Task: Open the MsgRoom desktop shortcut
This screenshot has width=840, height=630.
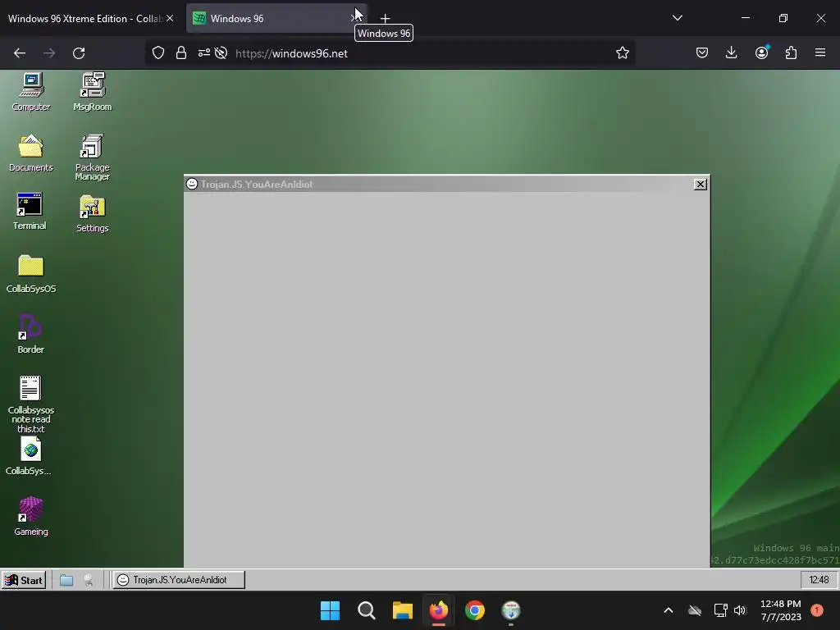Action: click(92, 91)
